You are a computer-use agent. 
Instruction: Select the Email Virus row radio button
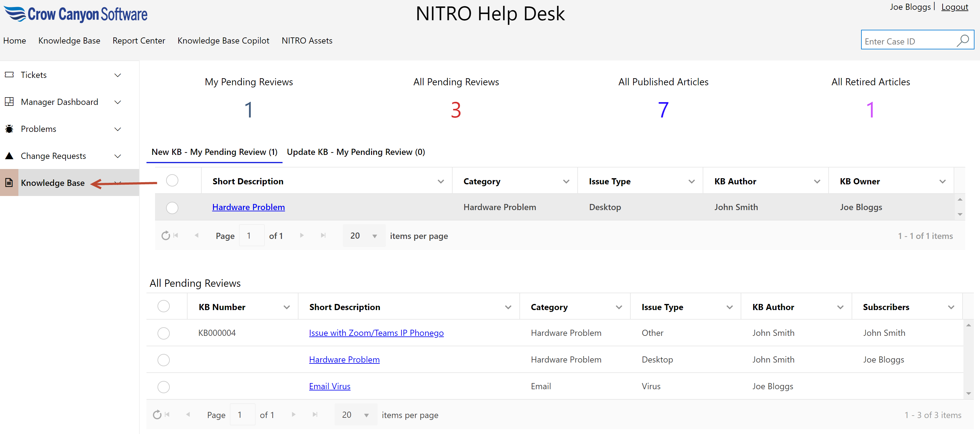tap(164, 386)
